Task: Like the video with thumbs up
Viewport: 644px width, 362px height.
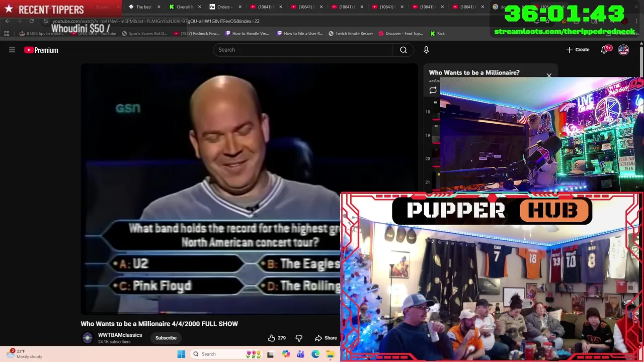Action: 277,338
